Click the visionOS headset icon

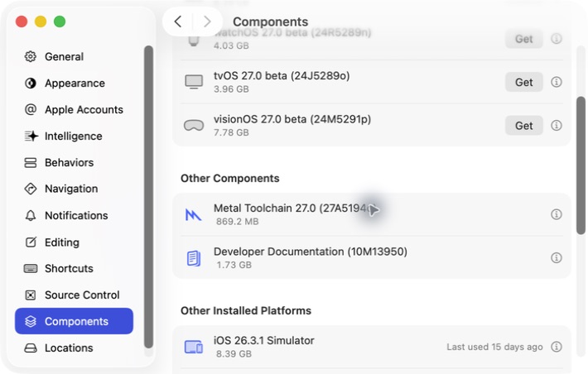(194, 125)
